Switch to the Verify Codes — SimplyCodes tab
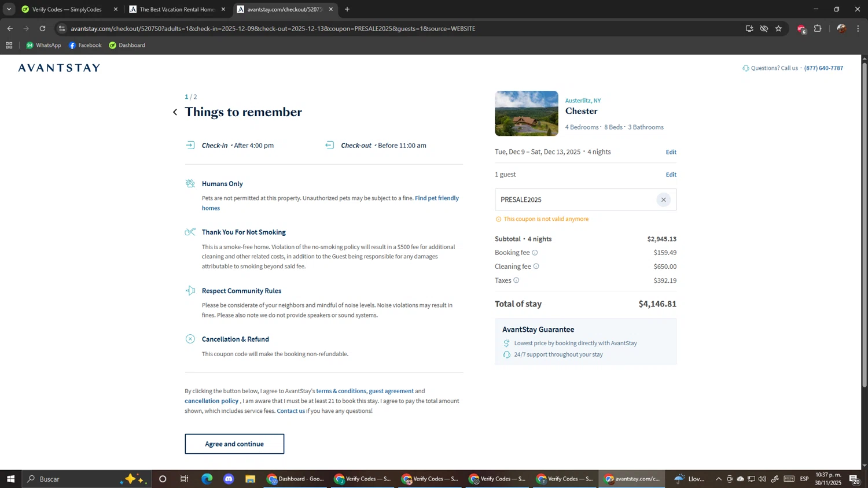The width and height of the screenshot is (868, 488). coord(67,9)
